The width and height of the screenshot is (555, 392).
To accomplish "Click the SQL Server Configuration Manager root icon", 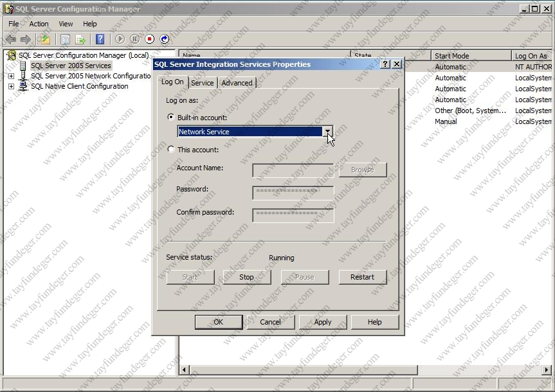I will coord(12,55).
